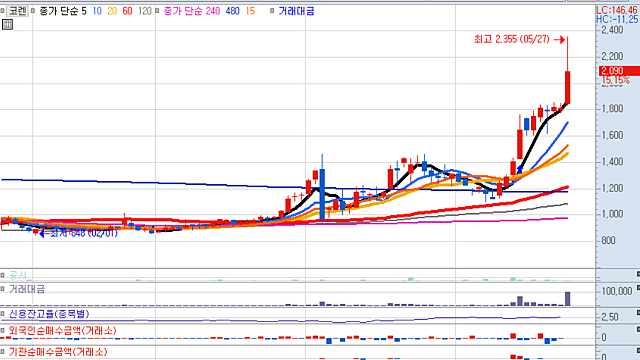The width and height of the screenshot is (640, 360).
Task: Click the square marker before the top 거래대금 legend
Action: coord(272,11)
